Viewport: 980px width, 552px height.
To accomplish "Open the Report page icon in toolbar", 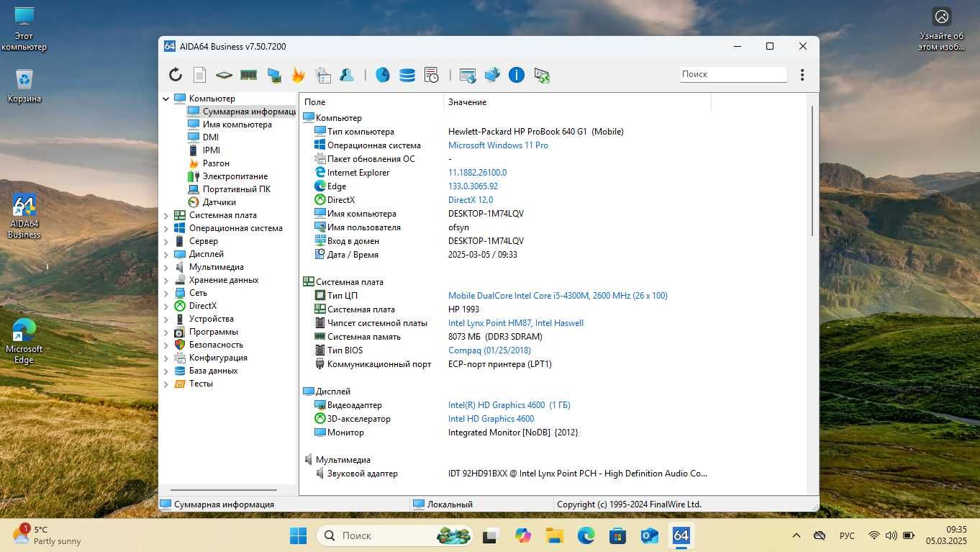I will point(199,75).
